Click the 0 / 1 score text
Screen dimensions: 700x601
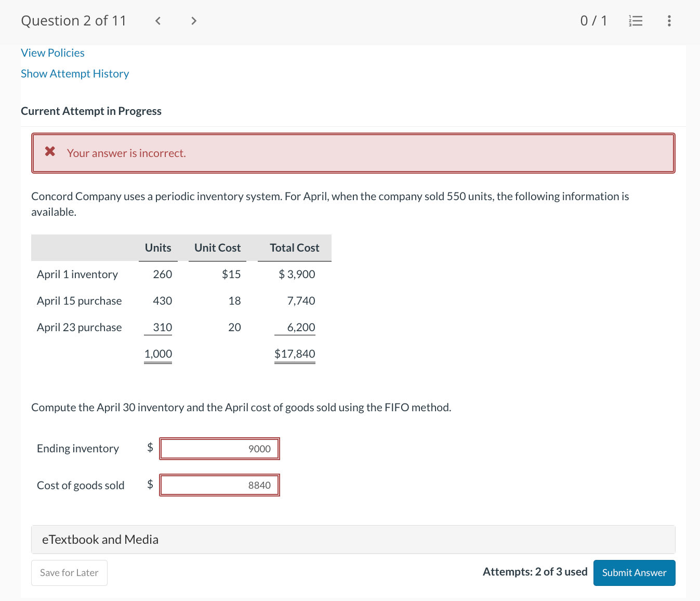(593, 21)
